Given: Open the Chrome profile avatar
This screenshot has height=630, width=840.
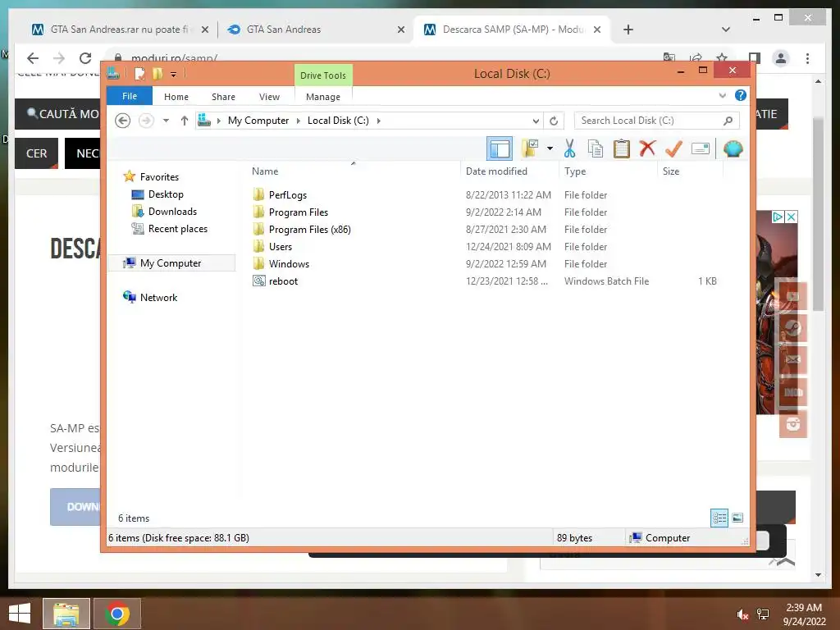Looking at the screenshot, I should (781, 58).
